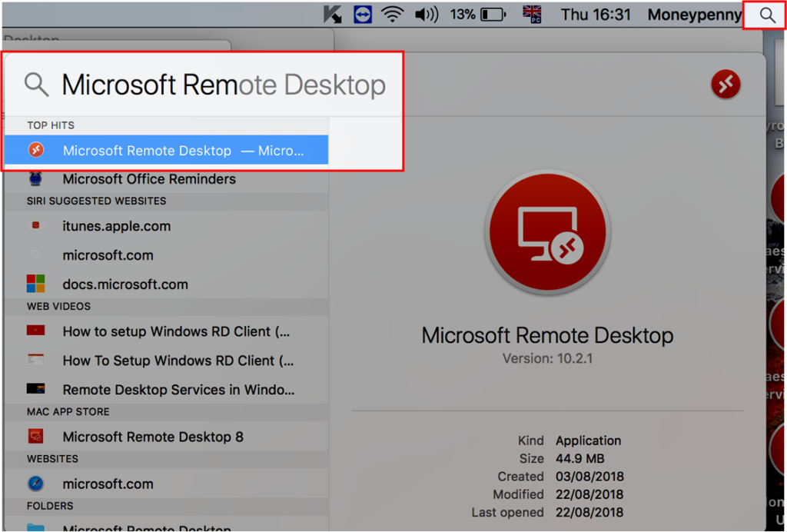Click the battery indicator showing 13%
The height and width of the screenshot is (532, 787).
478,15
